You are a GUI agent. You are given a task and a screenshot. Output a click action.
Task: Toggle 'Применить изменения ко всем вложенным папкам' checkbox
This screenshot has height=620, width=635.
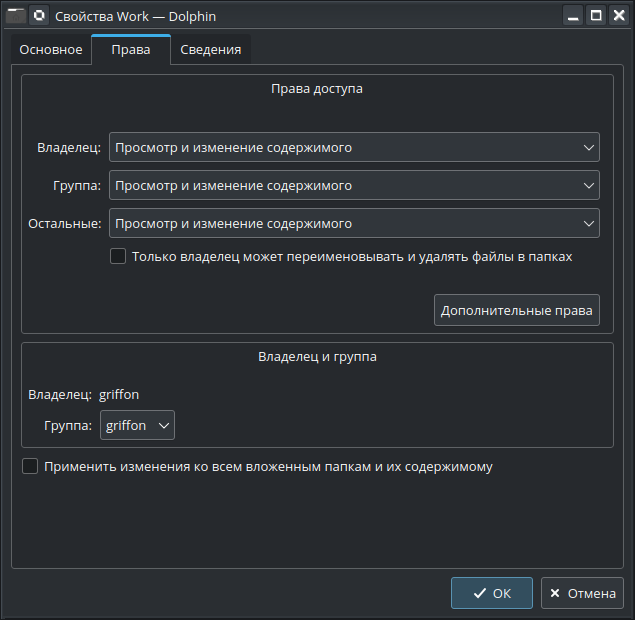tap(30, 466)
